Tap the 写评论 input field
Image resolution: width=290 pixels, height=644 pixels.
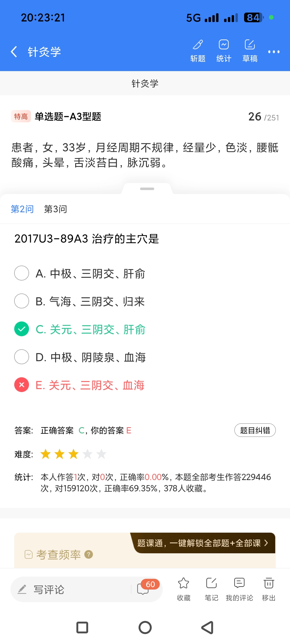73,590
